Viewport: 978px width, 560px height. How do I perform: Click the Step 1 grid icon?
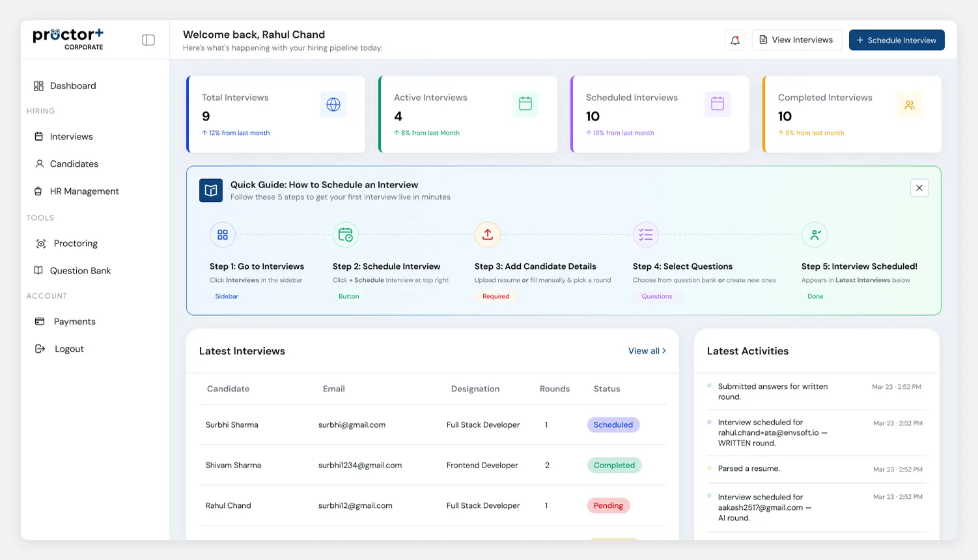[x=223, y=235]
